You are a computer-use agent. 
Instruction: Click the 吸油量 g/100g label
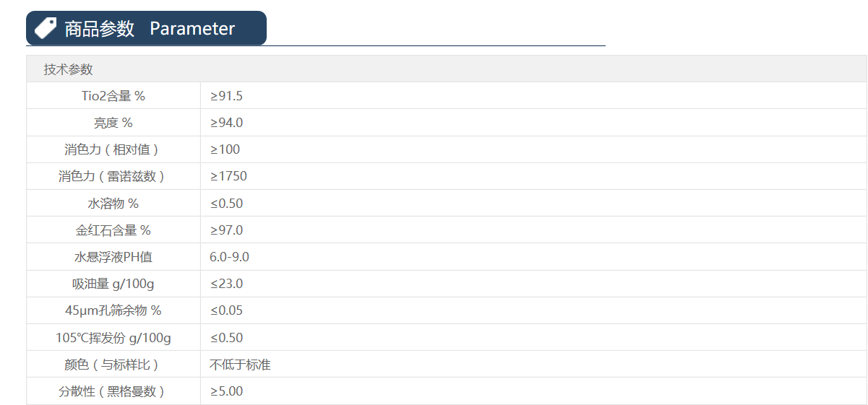(x=113, y=284)
